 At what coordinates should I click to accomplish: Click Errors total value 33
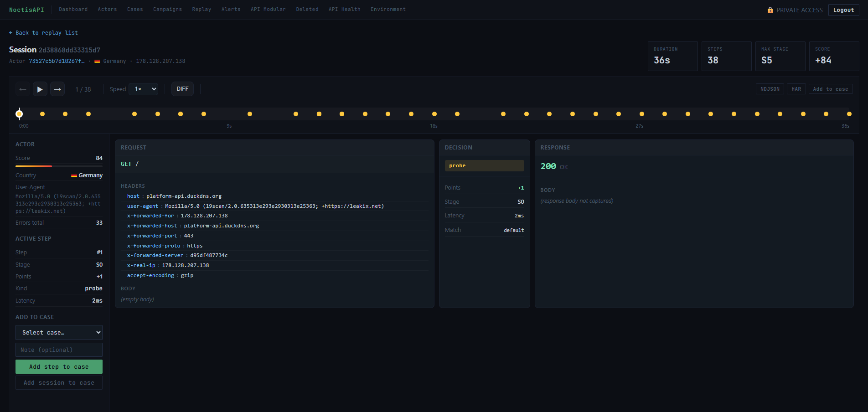(99, 223)
